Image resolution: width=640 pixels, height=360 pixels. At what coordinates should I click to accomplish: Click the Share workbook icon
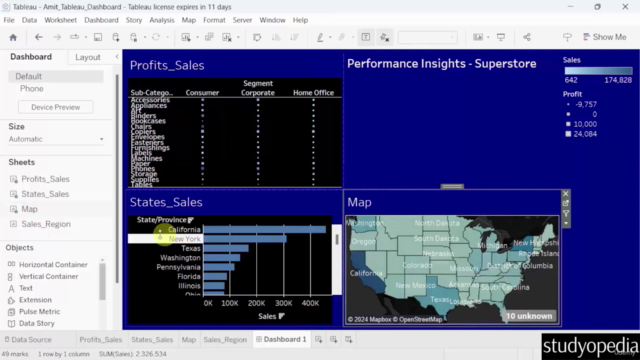(x=527, y=37)
